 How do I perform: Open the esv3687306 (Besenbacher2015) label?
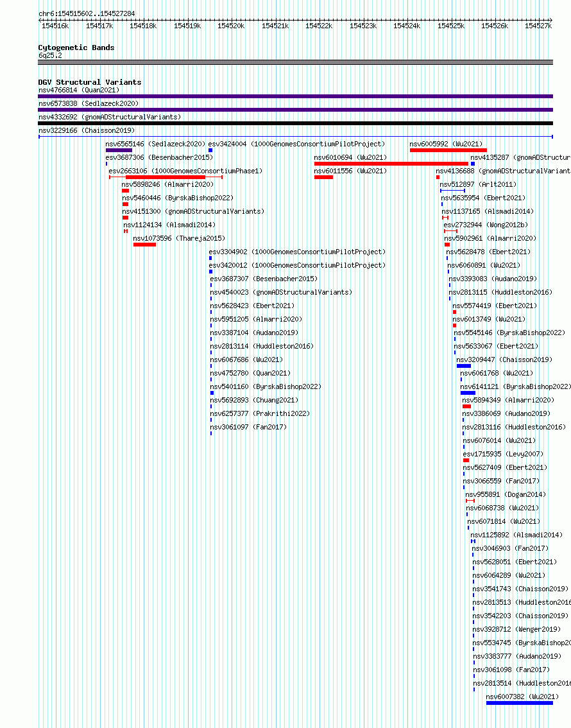point(159,157)
